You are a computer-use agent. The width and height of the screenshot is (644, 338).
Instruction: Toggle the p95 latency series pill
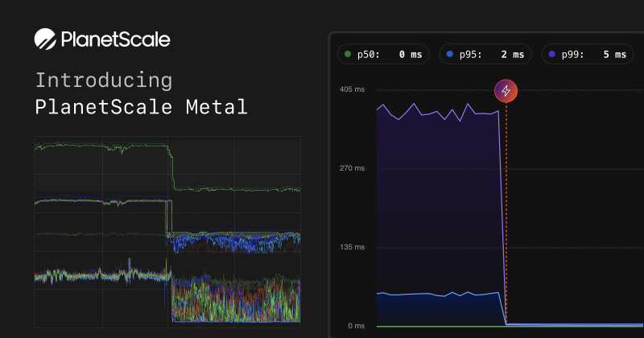point(484,55)
